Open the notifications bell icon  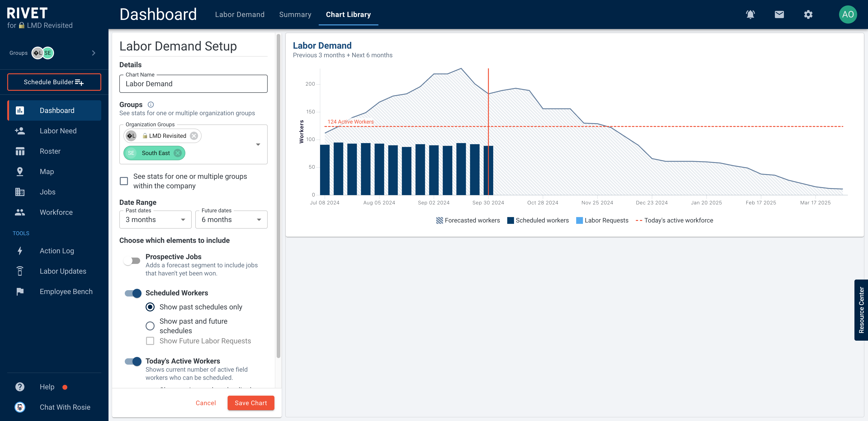click(x=750, y=14)
